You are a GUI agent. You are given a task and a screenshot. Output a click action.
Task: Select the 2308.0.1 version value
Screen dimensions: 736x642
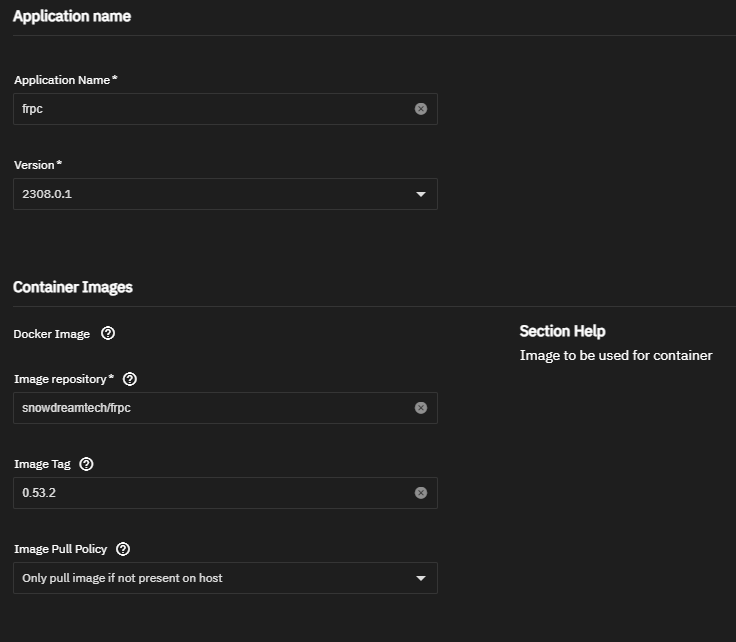coord(47,194)
